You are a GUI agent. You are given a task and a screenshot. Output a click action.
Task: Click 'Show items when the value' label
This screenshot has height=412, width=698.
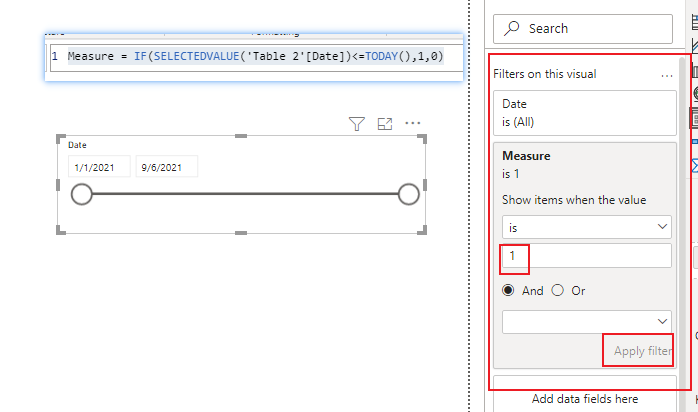click(574, 200)
